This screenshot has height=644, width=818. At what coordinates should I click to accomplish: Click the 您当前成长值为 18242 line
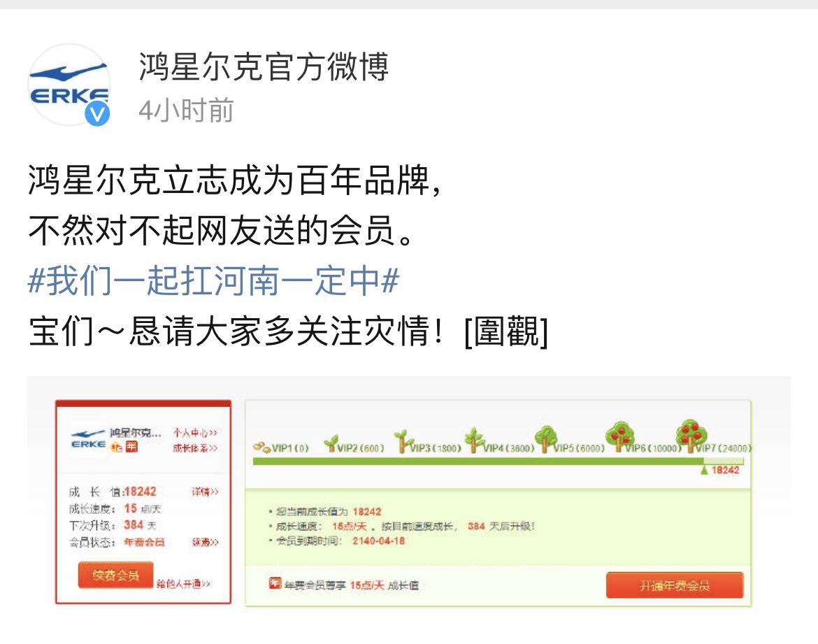click(329, 512)
